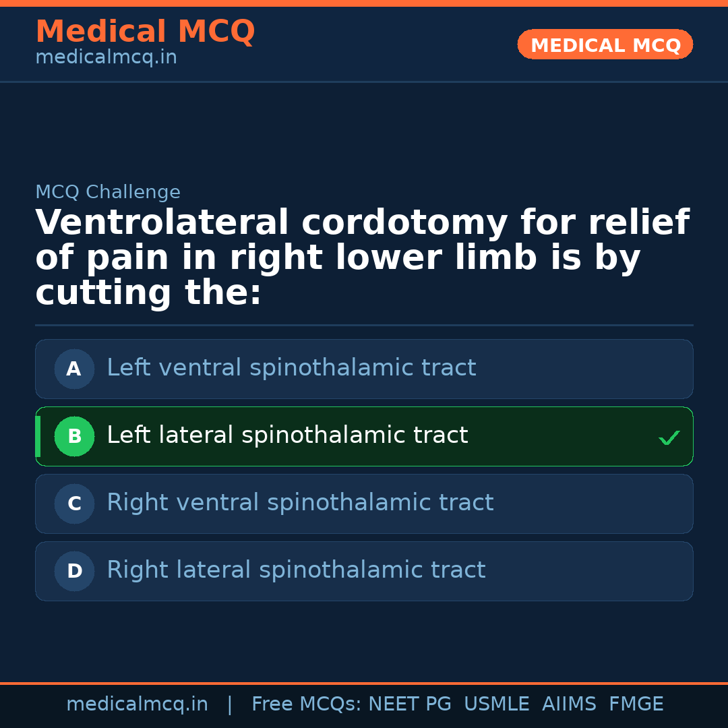Click FMGE in the footer
728x728 pixels.
(636, 704)
